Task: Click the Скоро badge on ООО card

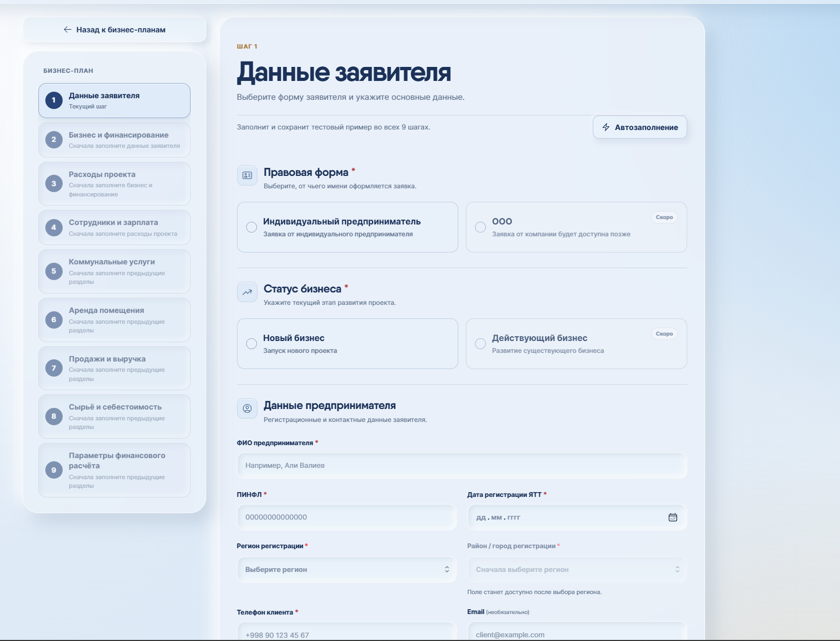Action: (x=664, y=217)
